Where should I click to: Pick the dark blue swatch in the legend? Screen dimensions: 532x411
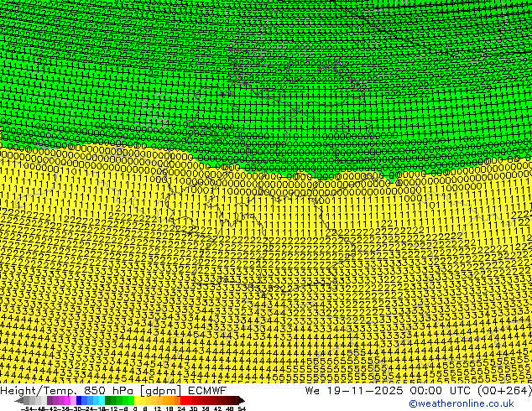coord(79,400)
